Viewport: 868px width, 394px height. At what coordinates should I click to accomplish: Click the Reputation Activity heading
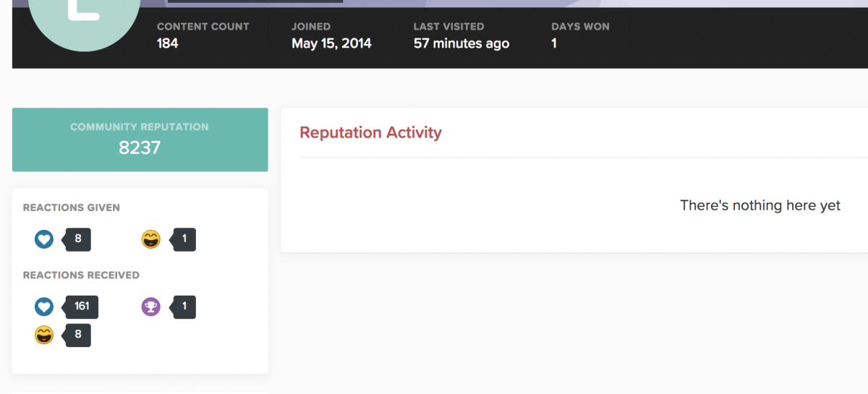tap(370, 132)
